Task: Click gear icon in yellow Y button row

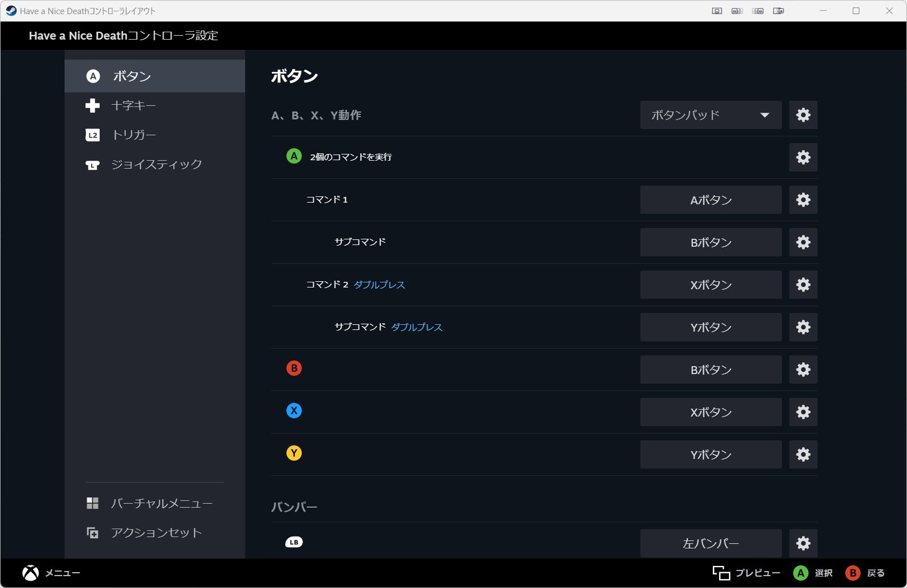Action: tap(803, 454)
